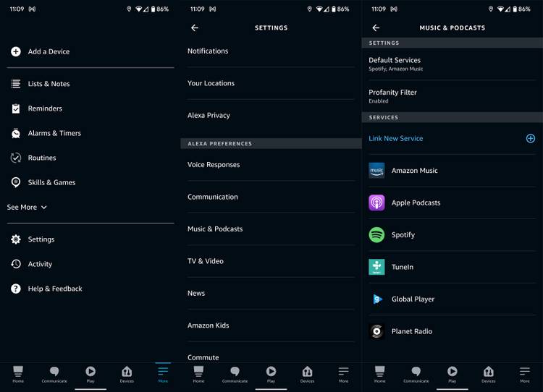Open Devices tab in Settings screen
The height and width of the screenshot is (392, 543).
307,375
